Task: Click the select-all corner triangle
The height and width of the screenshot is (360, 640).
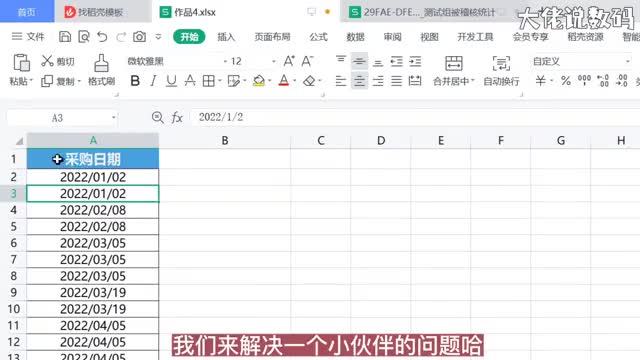Action: tap(19, 141)
